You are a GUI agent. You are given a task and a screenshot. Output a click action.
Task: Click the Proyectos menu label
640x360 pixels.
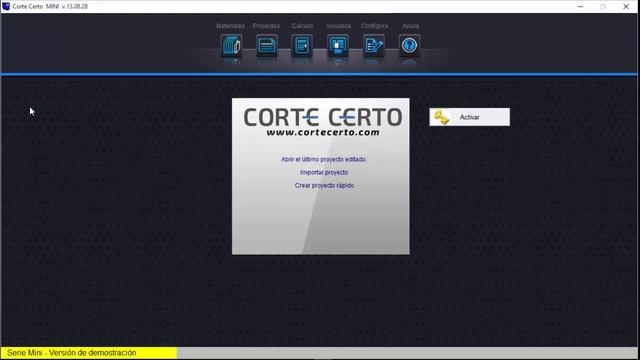(266, 26)
